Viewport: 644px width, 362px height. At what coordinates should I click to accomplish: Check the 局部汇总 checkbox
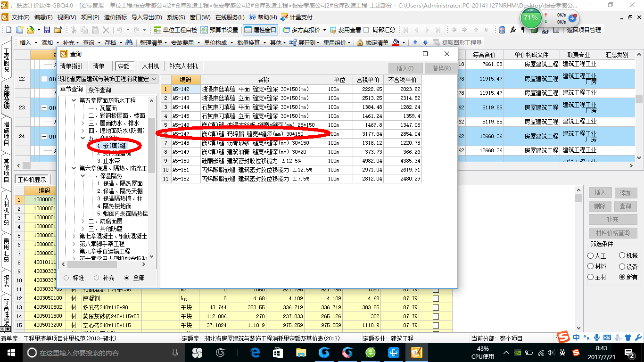point(366,30)
